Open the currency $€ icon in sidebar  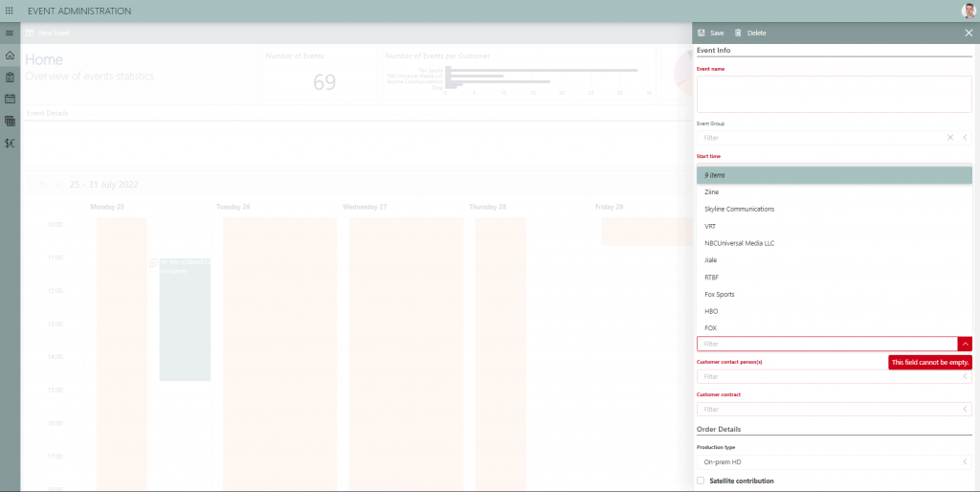point(10,144)
